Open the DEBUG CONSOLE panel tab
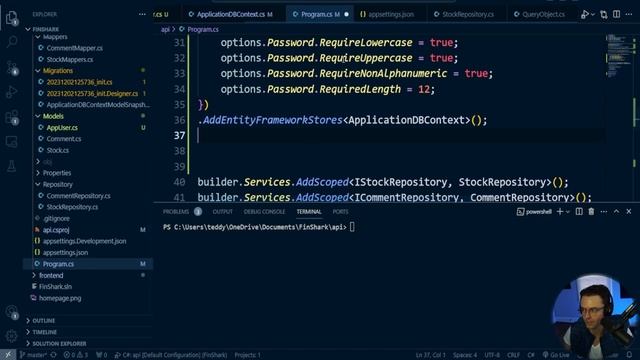The image size is (640, 360). point(264,211)
